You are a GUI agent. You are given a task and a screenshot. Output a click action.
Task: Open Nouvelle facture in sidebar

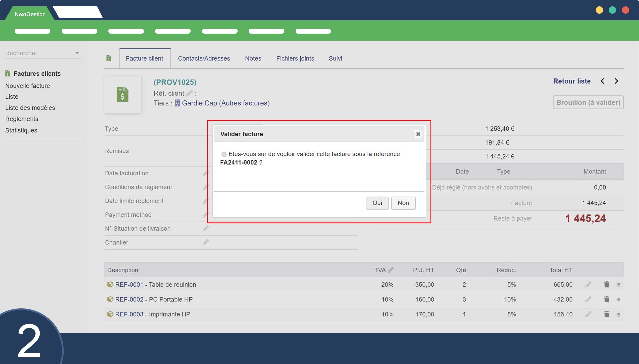(x=28, y=86)
